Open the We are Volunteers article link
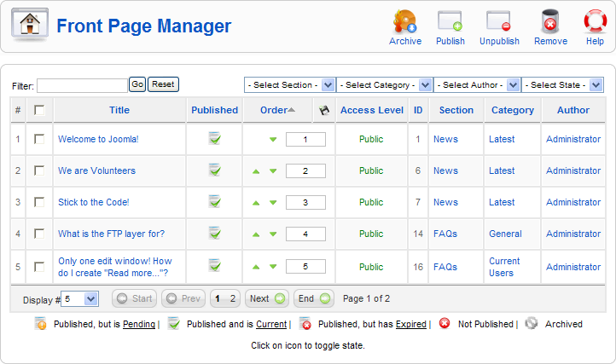 96,170
